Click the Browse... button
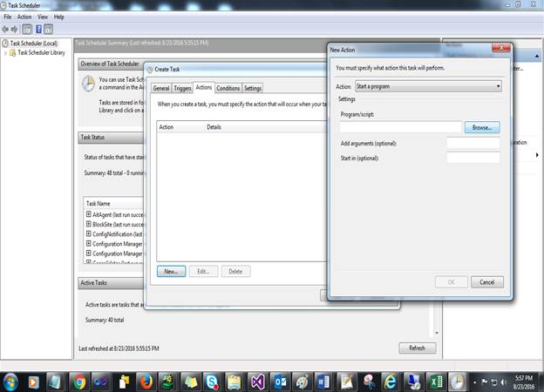This screenshot has height=392, width=544. pyautogui.click(x=482, y=127)
